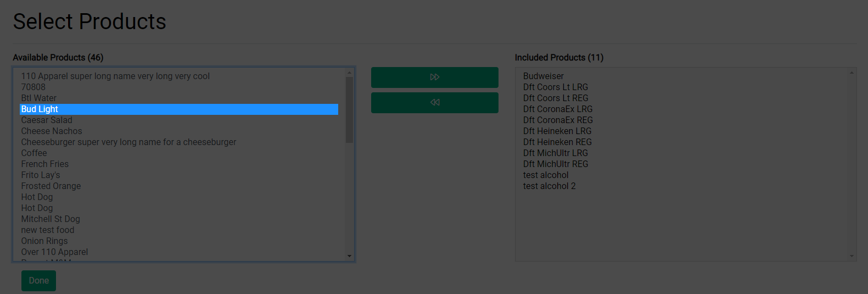868x294 pixels.
Task: Select Dft Heineken LRG item
Action: tap(681, 131)
